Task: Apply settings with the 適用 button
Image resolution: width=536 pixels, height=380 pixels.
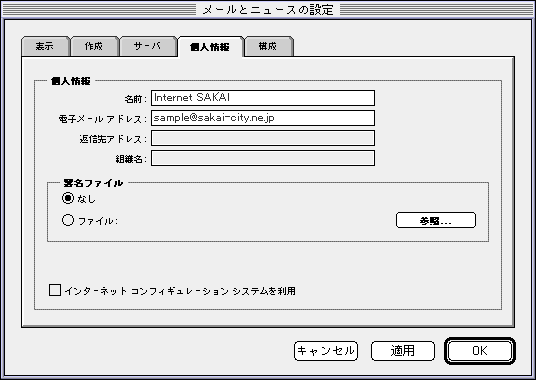Action: pos(403,351)
